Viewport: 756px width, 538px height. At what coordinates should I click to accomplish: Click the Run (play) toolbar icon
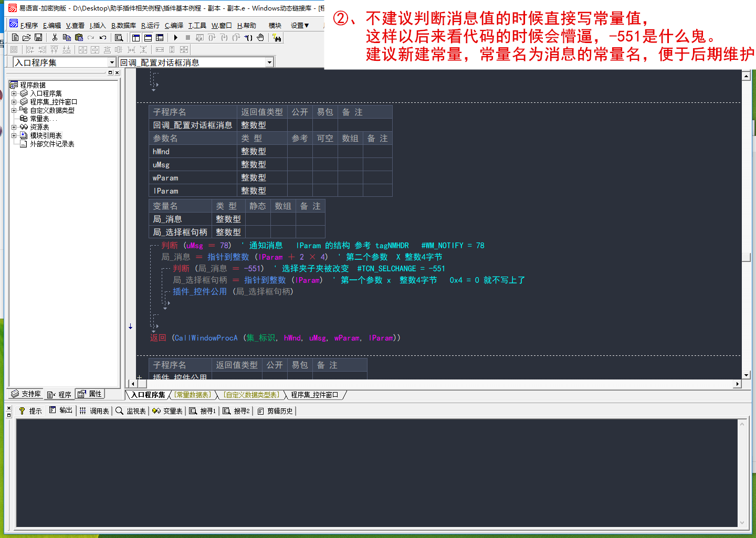tap(176, 38)
